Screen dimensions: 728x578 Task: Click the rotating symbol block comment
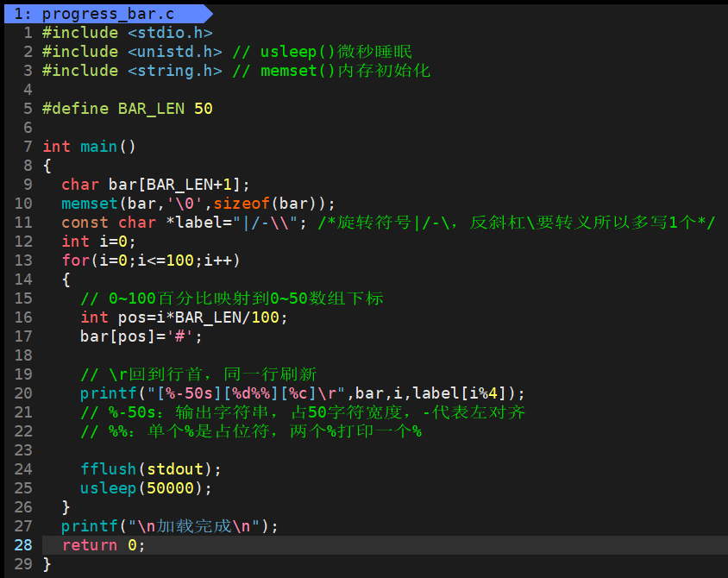[517, 223]
